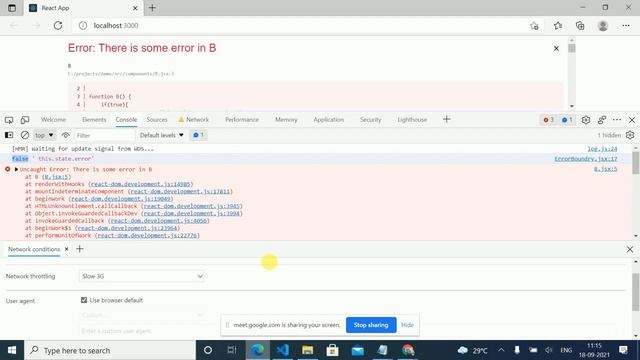Viewport: 640px width, 360px height.
Task: Open the Windows Start menu
Action: click(x=12, y=350)
